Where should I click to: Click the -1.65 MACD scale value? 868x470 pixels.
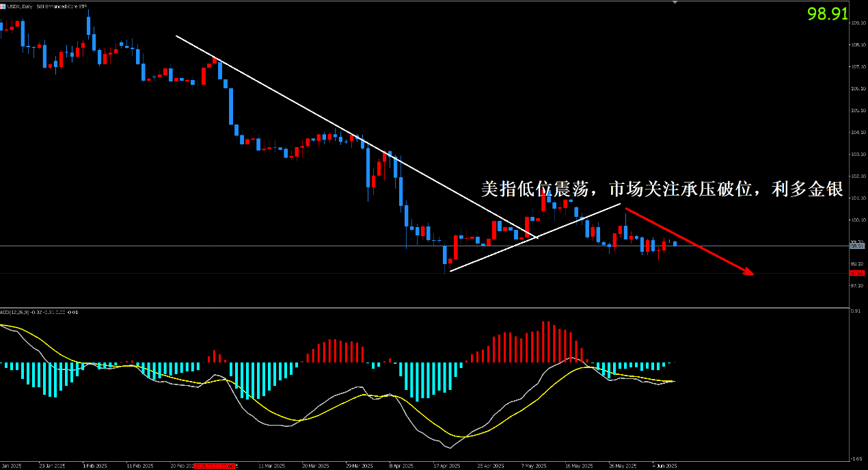point(857,458)
